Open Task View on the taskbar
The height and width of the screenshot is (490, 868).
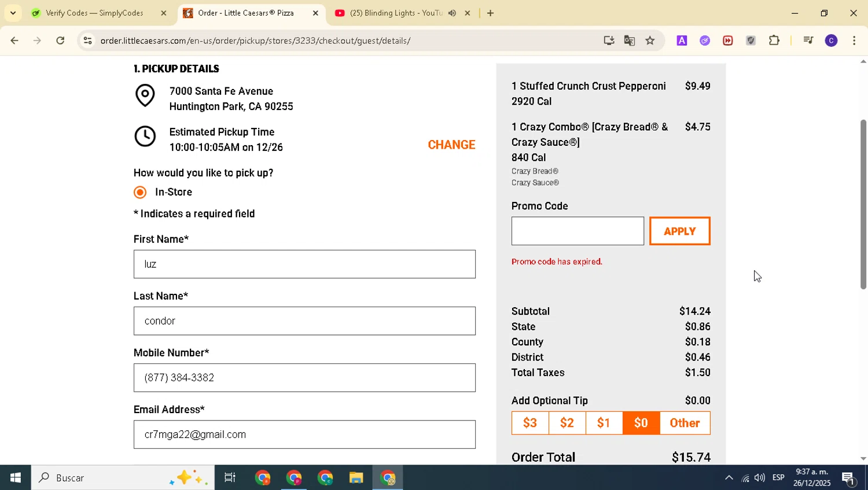(x=230, y=478)
